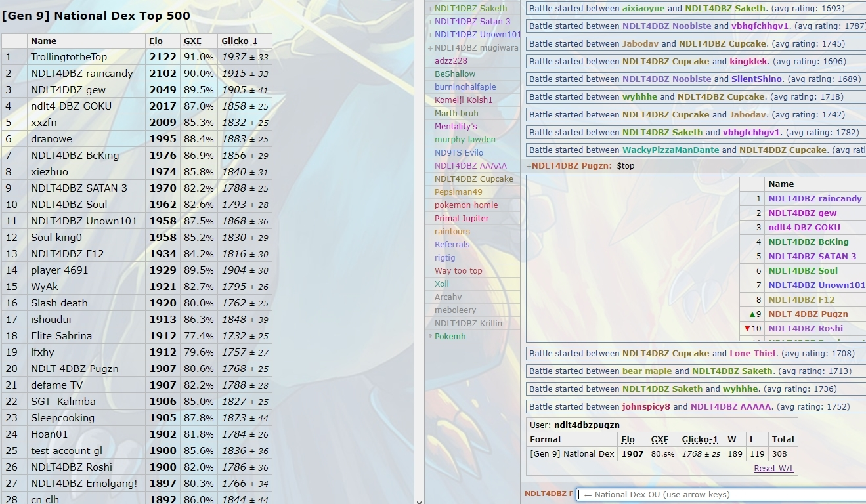Open battle between aixiaoyue and NDLT4DBZ Saketh

point(696,9)
